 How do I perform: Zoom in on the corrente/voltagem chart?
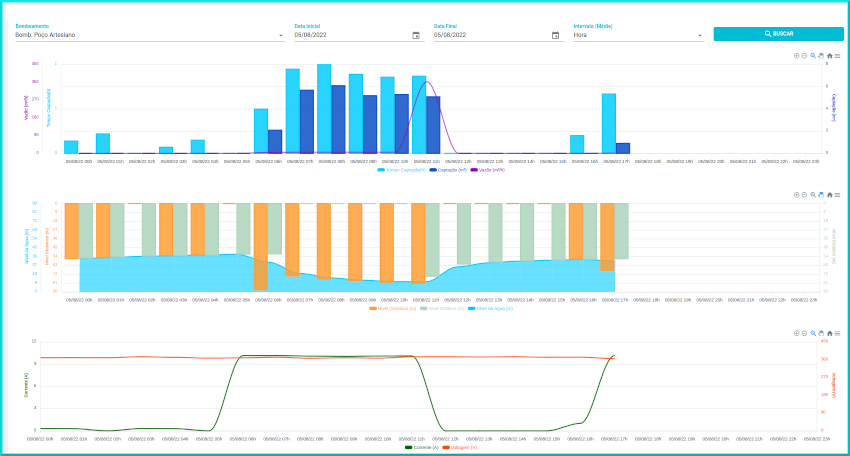tap(796, 333)
